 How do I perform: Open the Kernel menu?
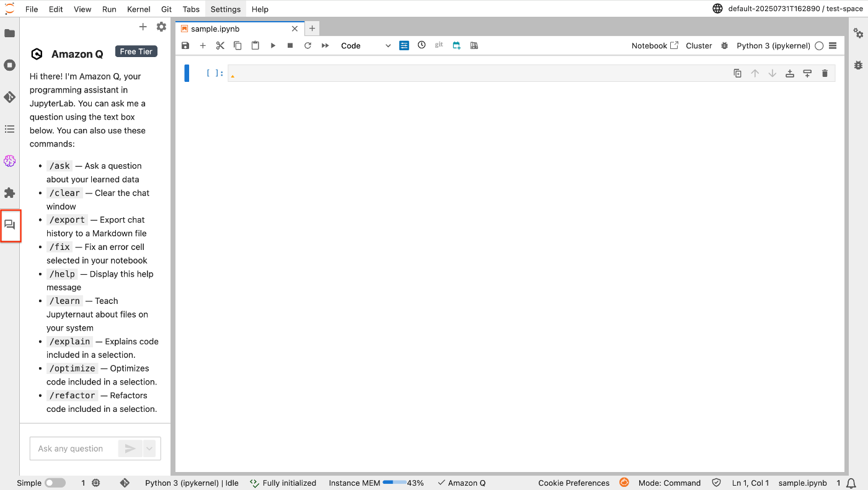point(139,9)
